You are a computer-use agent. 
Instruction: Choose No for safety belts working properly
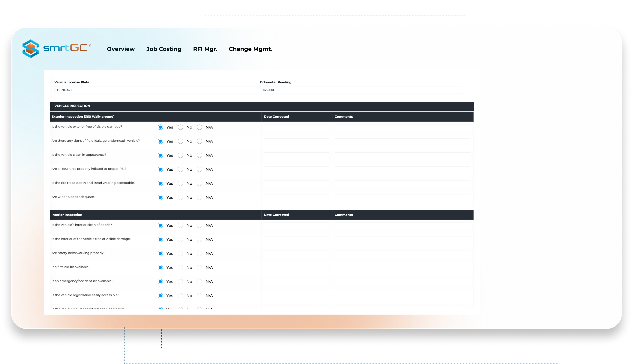coord(180,254)
